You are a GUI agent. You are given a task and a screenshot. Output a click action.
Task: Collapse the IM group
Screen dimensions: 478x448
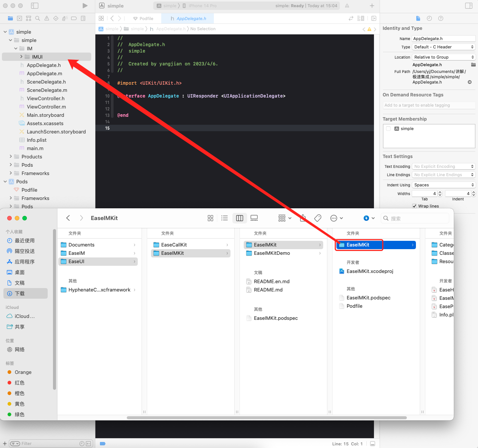pos(16,48)
